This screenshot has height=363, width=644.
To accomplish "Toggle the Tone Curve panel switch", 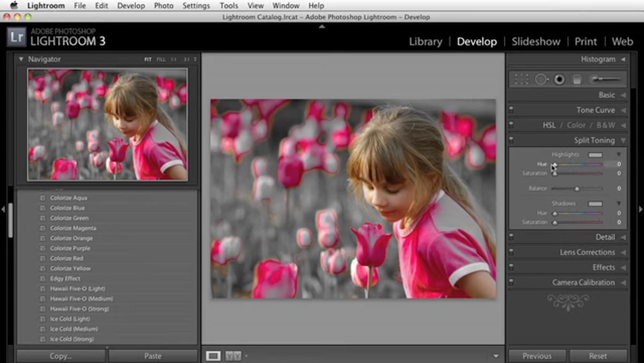I will pyautogui.click(x=511, y=110).
